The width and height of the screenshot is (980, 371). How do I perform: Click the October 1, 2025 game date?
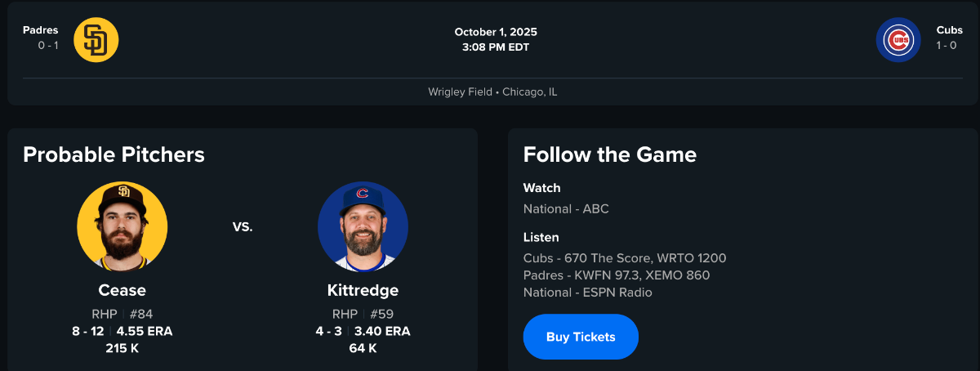(x=496, y=32)
